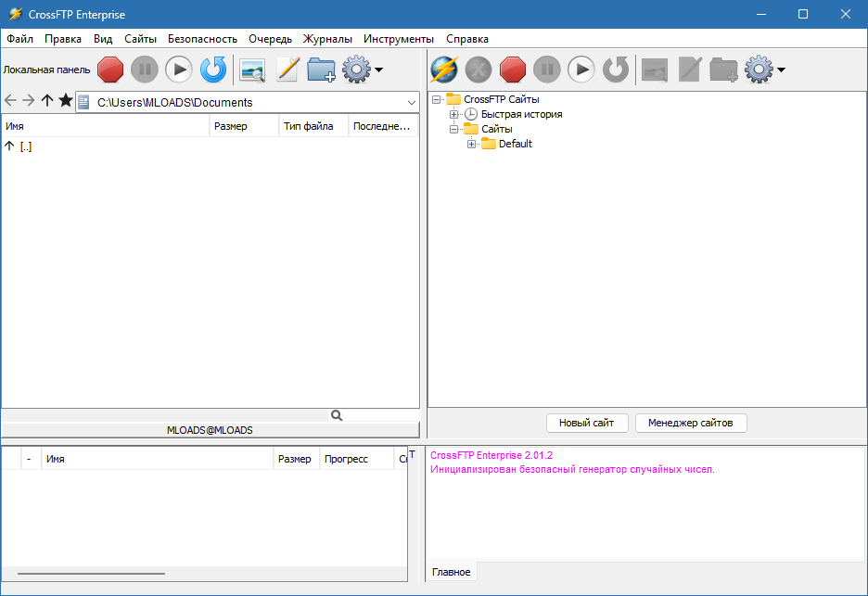Viewport: 868px width, 596px height.
Task: Click the local panel pencil edit icon
Action: point(287,70)
